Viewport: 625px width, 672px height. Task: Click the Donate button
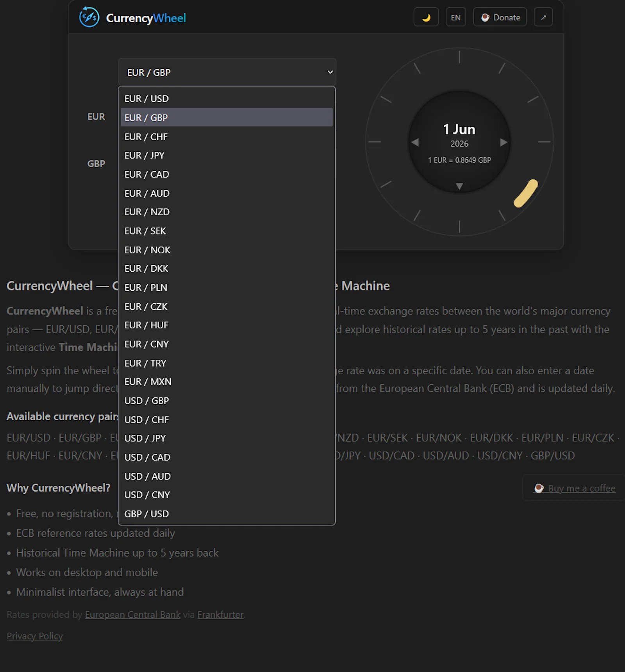pos(500,17)
